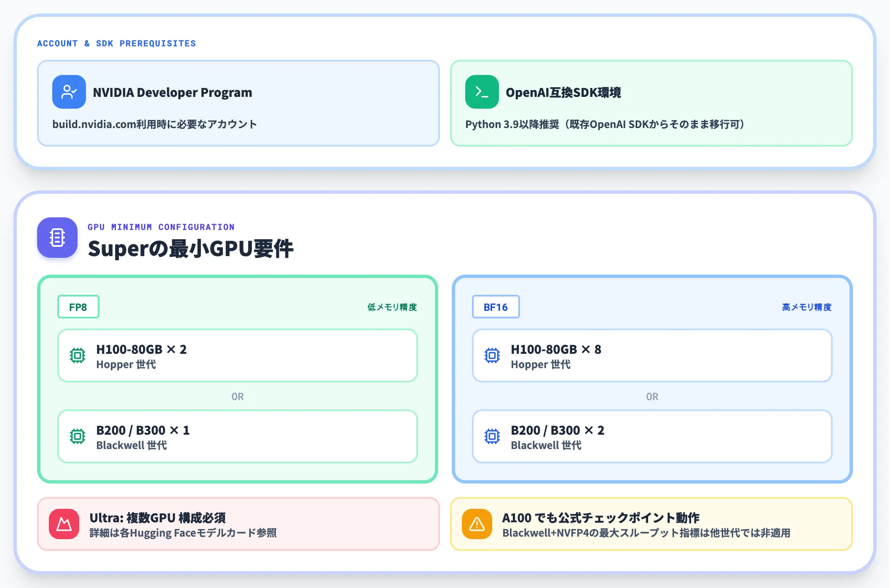Click Blackwell 世代 under B200 / B300 × 1
Screen dimensions: 890x588
pyautogui.click(x=131, y=445)
